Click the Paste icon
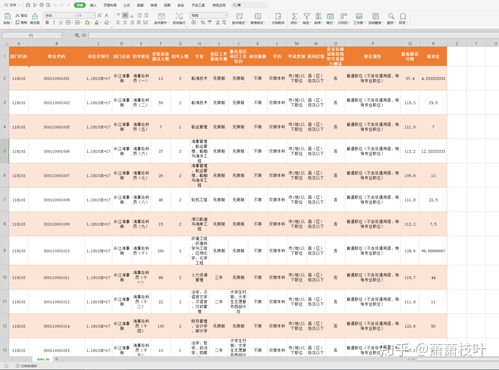Viewport: 499px width, 370px height. [x=7, y=16]
